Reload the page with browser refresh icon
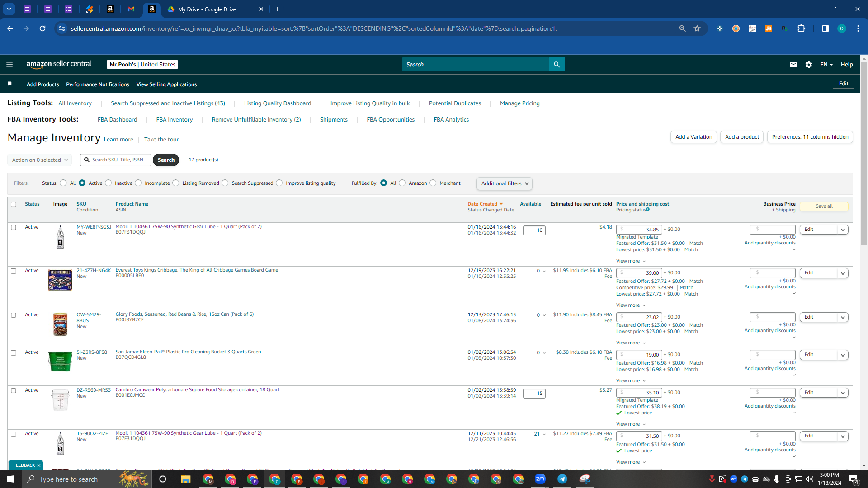 [42, 28]
